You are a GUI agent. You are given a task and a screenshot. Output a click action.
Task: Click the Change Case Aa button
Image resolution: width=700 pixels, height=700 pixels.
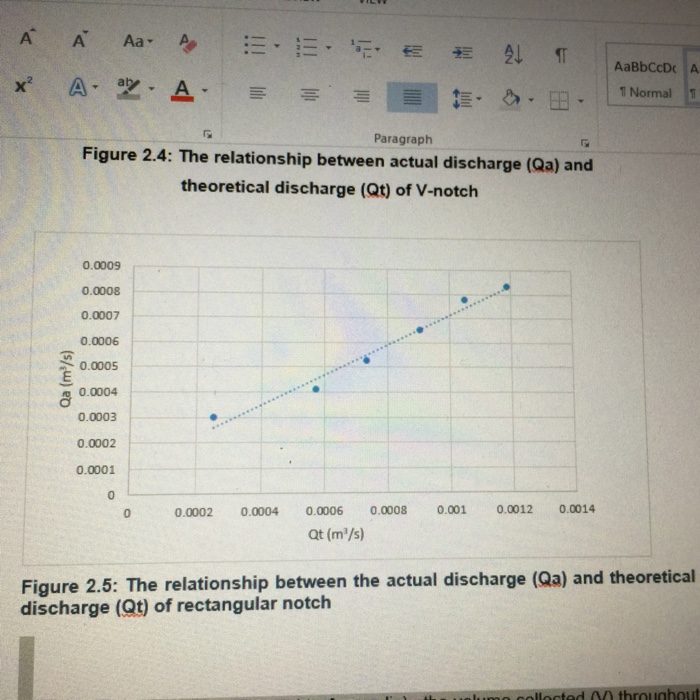tap(134, 41)
